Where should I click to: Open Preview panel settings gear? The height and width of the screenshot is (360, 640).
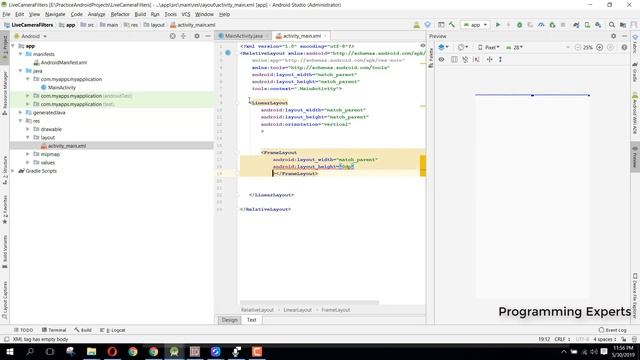coord(613,36)
